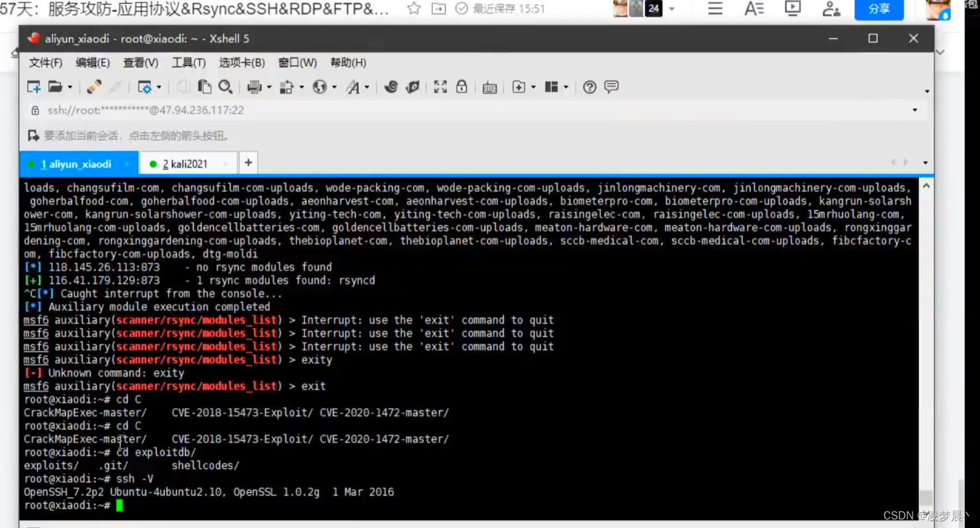Toggle full screen mode icon

point(440,87)
